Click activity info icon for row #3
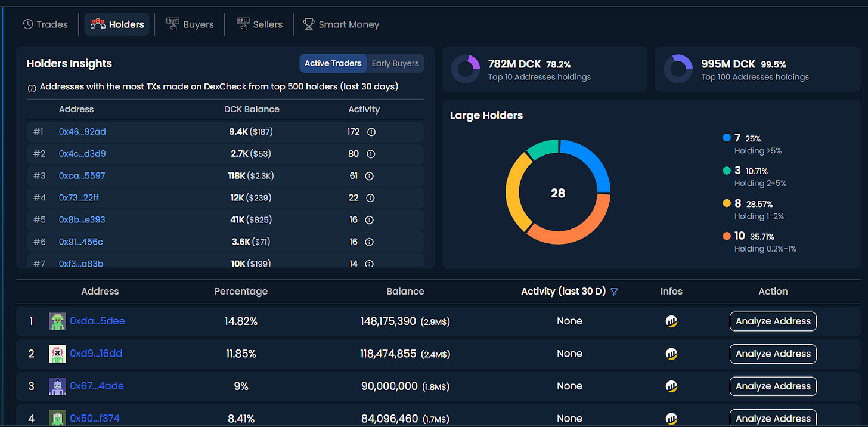The image size is (868, 427). click(369, 176)
